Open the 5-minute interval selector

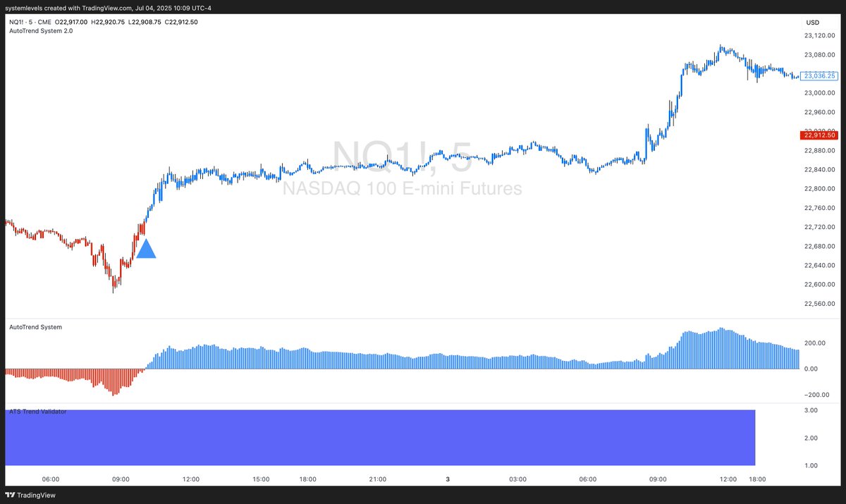point(29,22)
